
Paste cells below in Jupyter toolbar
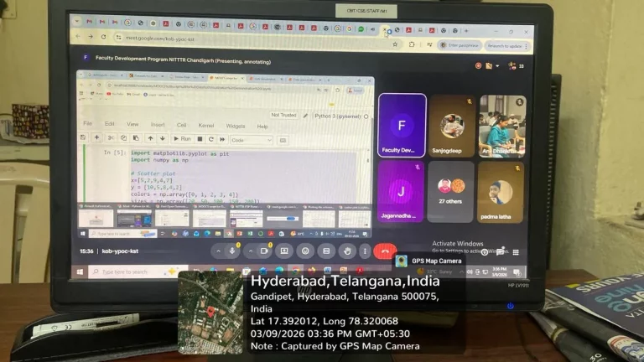[136, 138]
